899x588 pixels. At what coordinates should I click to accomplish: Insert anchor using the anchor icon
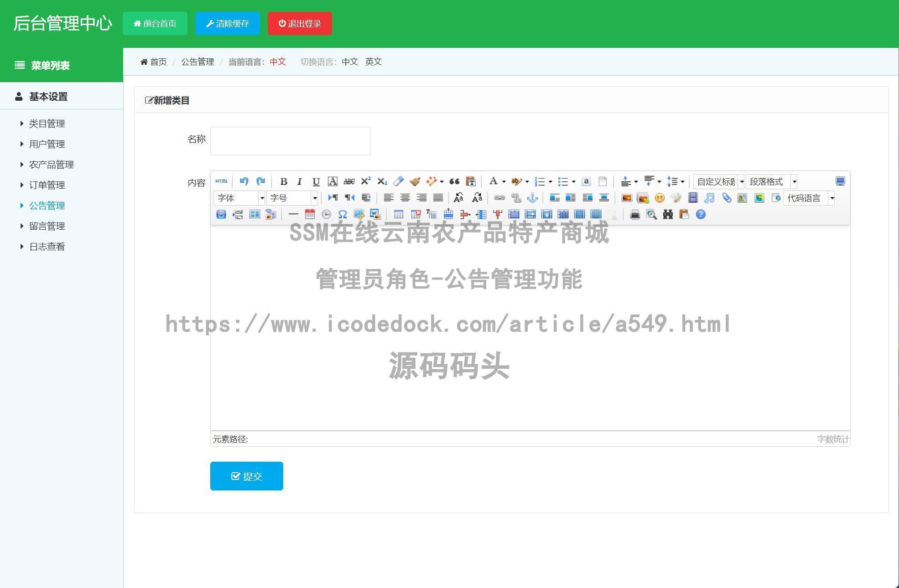point(532,198)
